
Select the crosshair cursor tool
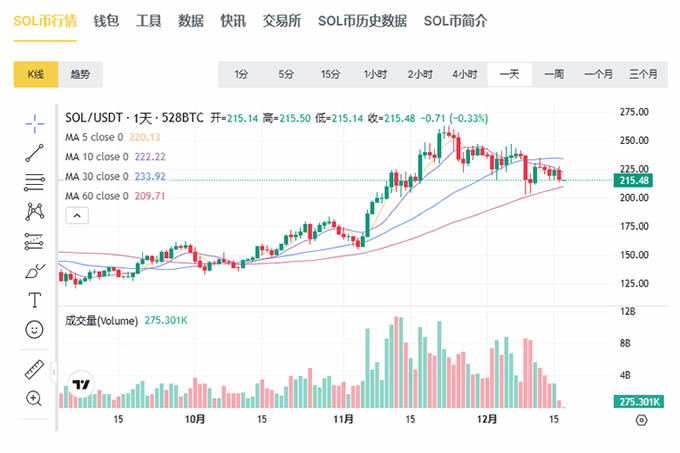coord(35,123)
